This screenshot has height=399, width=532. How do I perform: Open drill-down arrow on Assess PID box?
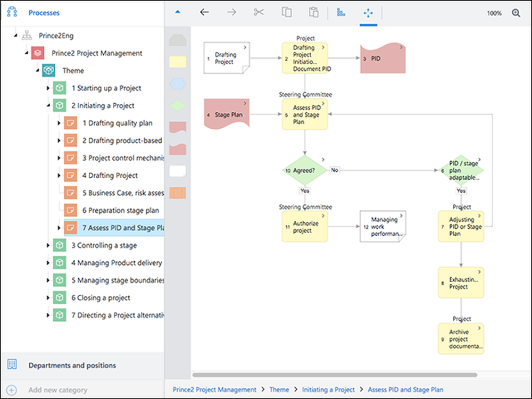point(323,104)
